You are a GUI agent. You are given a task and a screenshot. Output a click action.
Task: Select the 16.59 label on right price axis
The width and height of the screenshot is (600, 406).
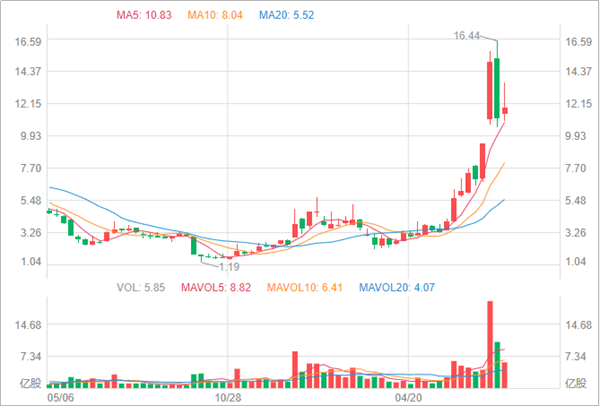pyautogui.click(x=579, y=42)
